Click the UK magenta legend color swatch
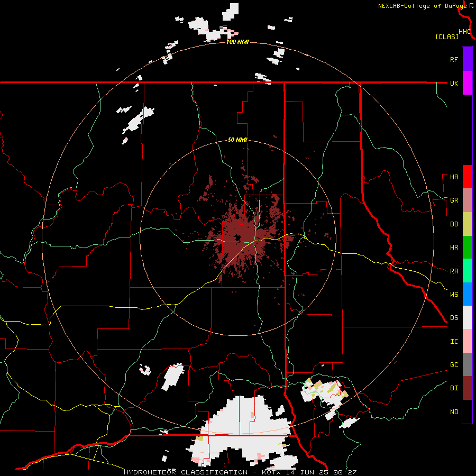Screen dimensions: 476x476 467,83
